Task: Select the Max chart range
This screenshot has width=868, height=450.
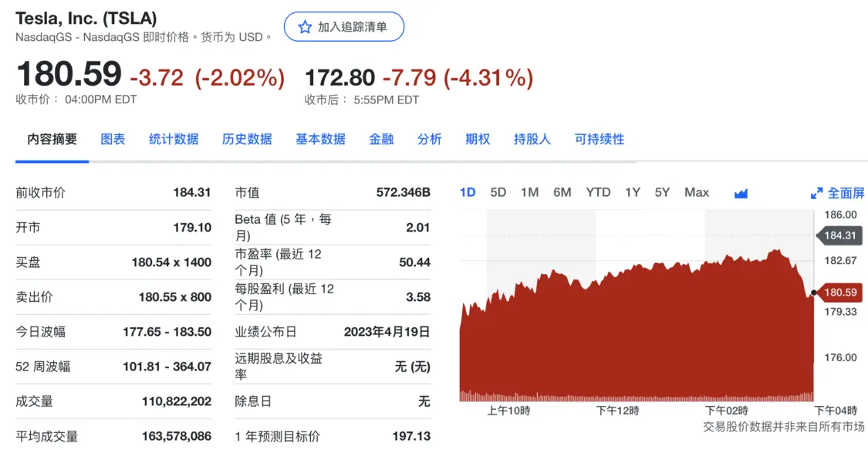Action: pyautogui.click(x=696, y=192)
